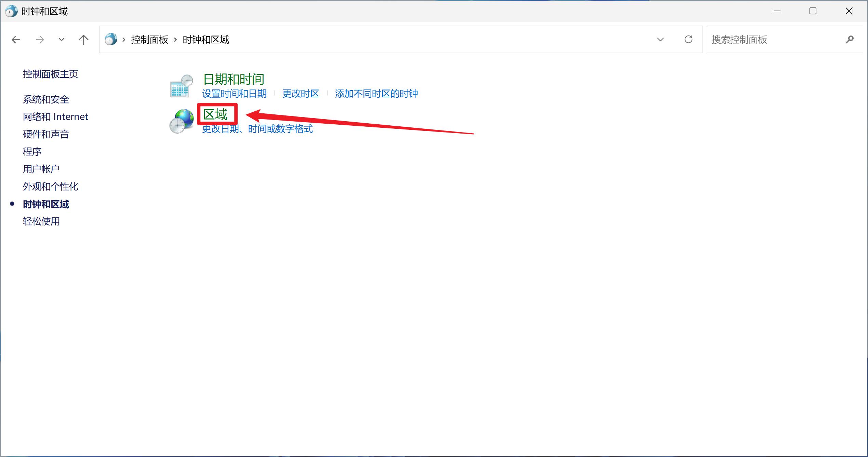This screenshot has width=868, height=457.
Task: Click the search magnifier icon
Action: [x=850, y=40]
